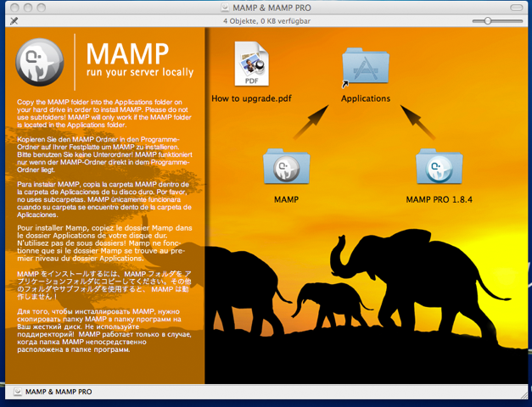The height and width of the screenshot is (407, 532).
Task: Click the "Applications" folder name label
Action: click(x=366, y=98)
